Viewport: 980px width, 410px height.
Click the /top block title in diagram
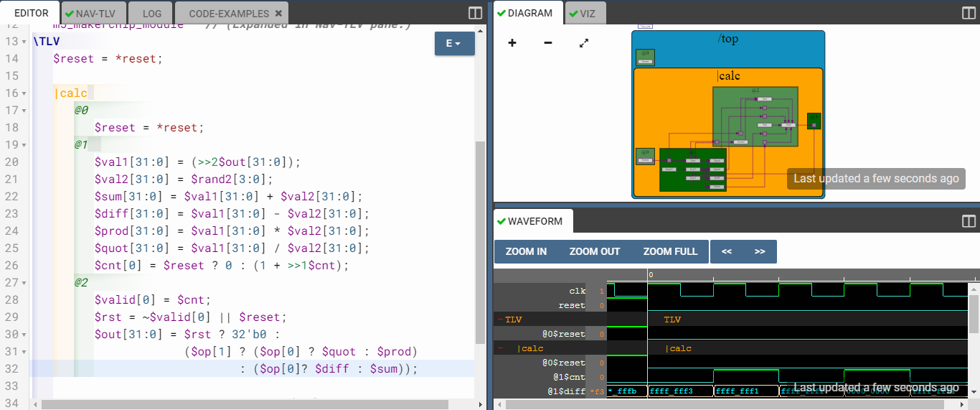tap(727, 39)
